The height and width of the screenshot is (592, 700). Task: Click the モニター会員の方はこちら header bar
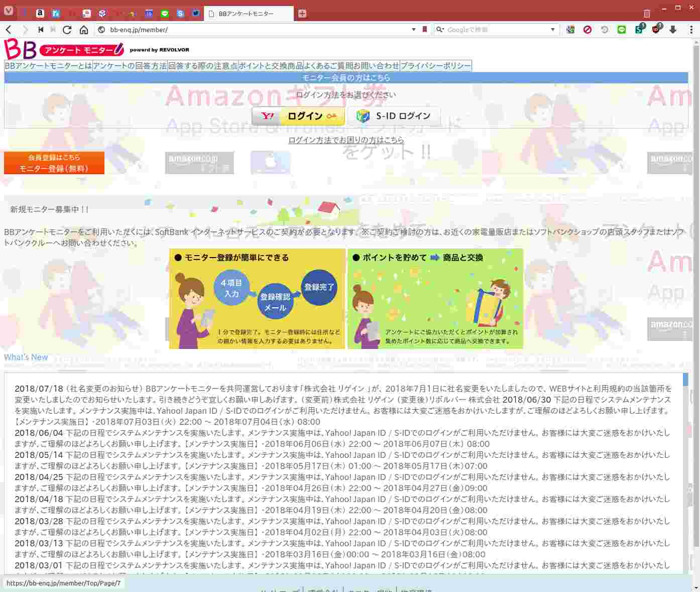(x=346, y=78)
